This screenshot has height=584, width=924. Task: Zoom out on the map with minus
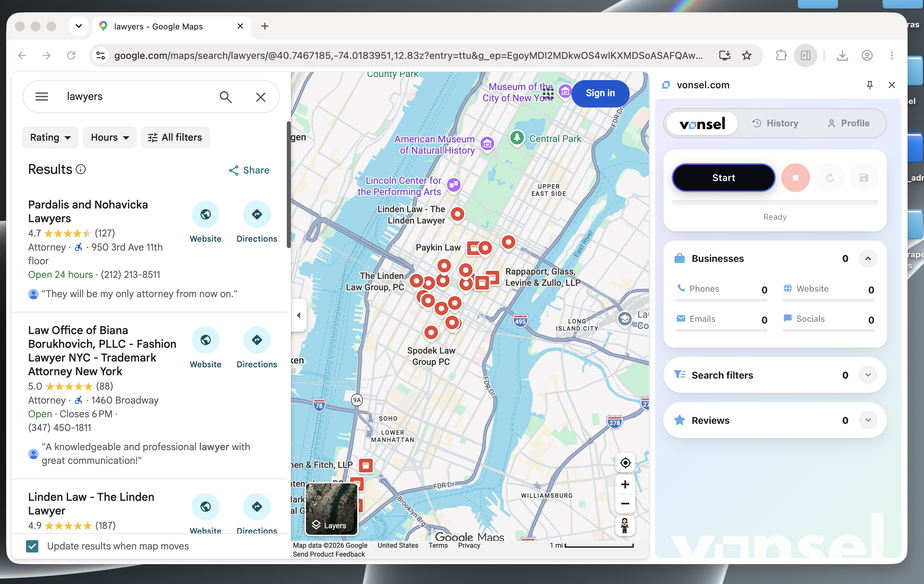[x=625, y=503]
